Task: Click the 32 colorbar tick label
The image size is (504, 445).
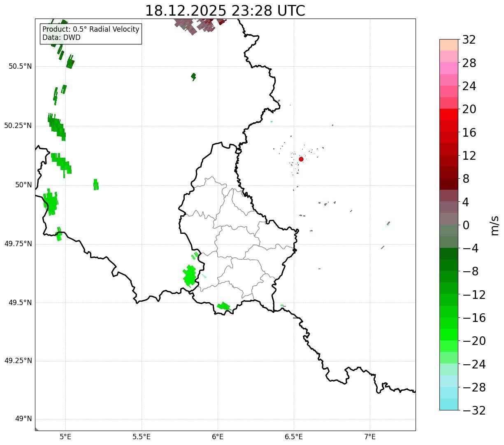Action: pyautogui.click(x=469, y=40)
